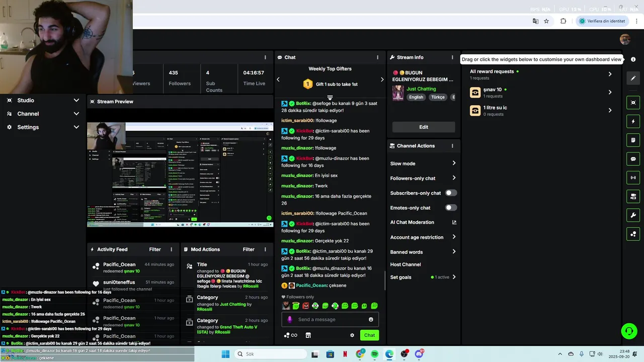Click the Türkçe stream tag
The image size is (644, 362).
438,97
